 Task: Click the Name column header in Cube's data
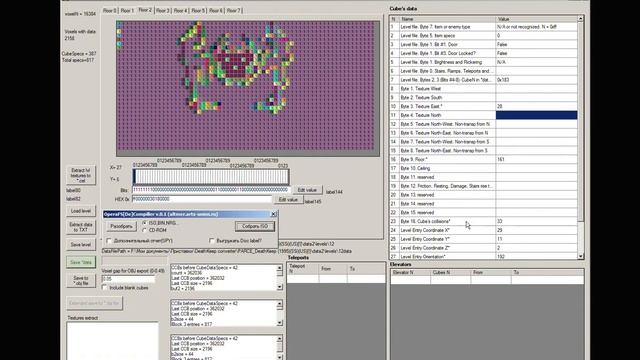447,19
